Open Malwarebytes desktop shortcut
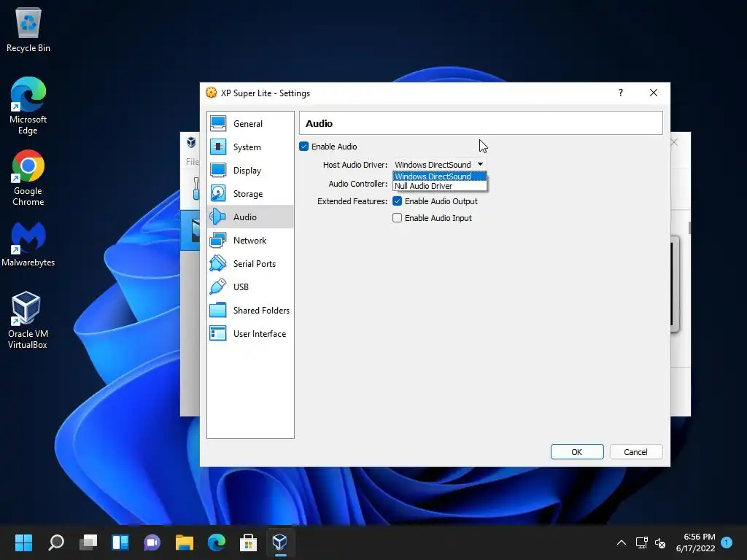The height and width of the screenshot is (560, 747). tap(28, 244)
